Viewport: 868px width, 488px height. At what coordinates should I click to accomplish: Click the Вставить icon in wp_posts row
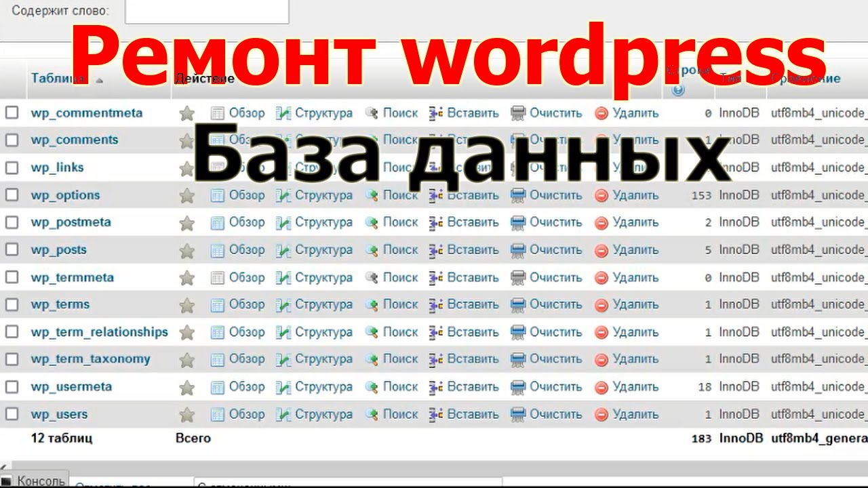436,250
